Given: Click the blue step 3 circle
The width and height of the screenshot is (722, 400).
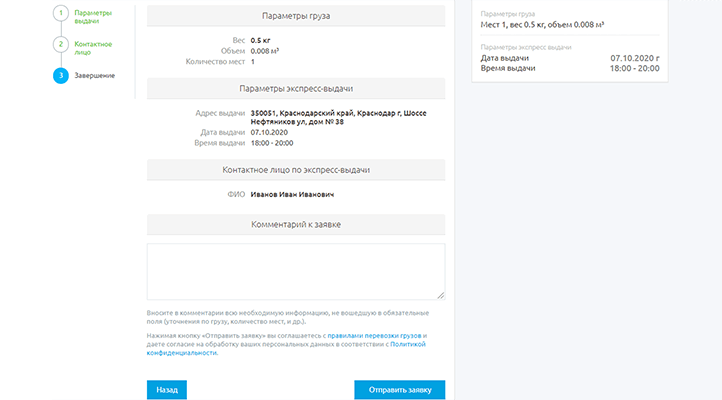Looking at the screenshot, I should (x=61, y=76).
